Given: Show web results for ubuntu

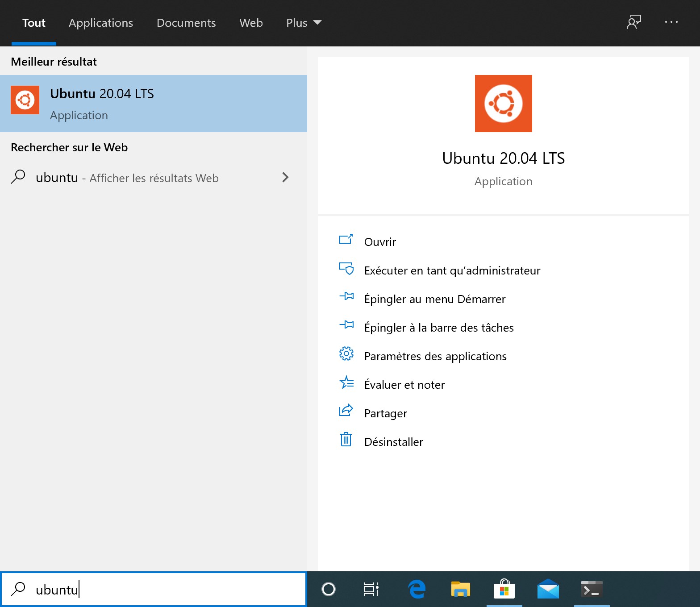Looking at the screenshot, I should [154, 178].
